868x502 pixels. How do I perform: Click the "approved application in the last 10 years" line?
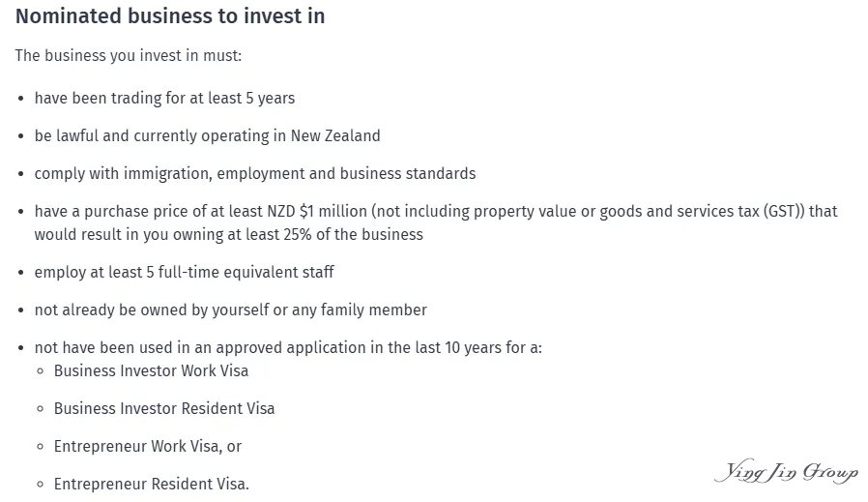click(358, 347)
